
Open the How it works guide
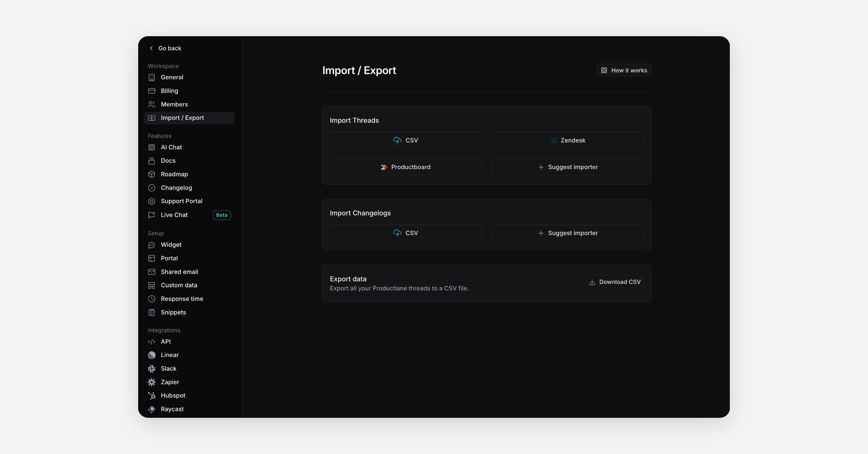coord(624,71)
